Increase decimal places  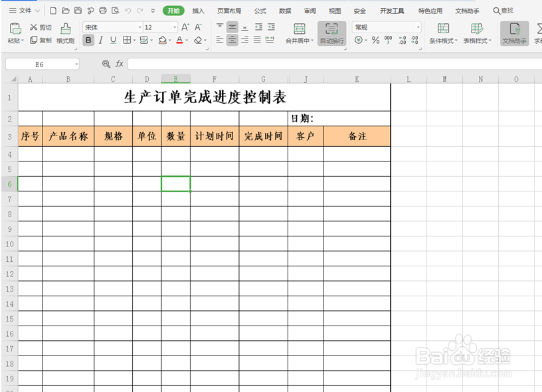click(x=403, y=40)
